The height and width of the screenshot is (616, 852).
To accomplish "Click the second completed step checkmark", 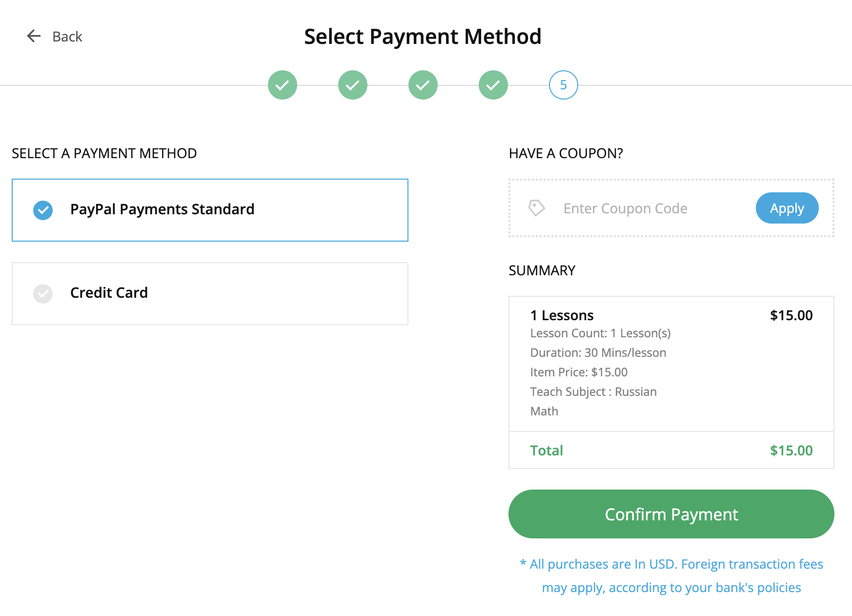I will [x=353, y=85].
